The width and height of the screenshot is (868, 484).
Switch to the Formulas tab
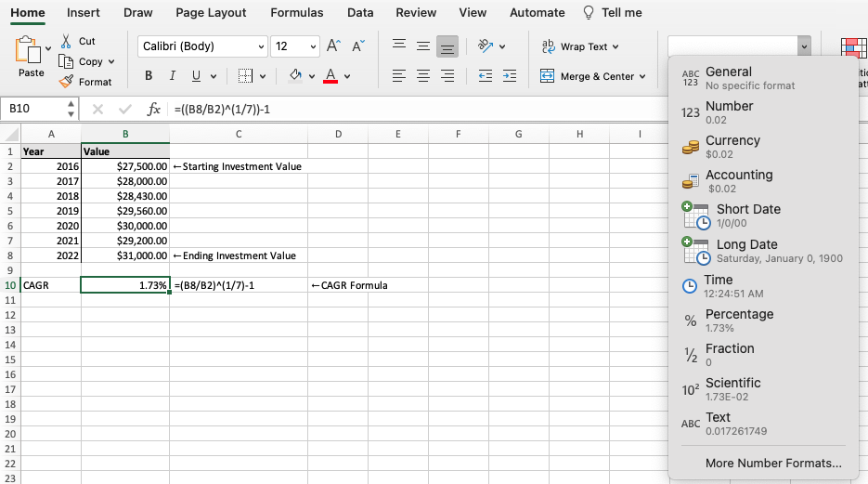[297, 13]
